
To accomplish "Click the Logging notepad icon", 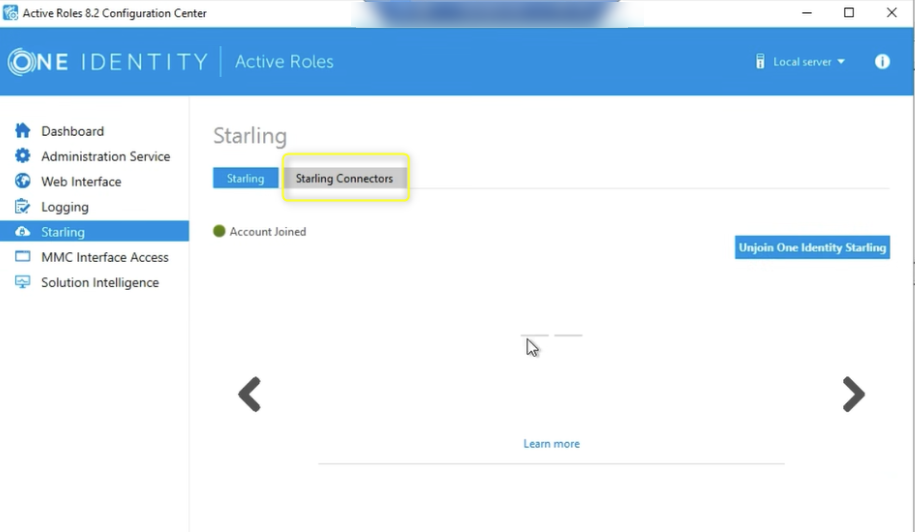I will [22, 206].
